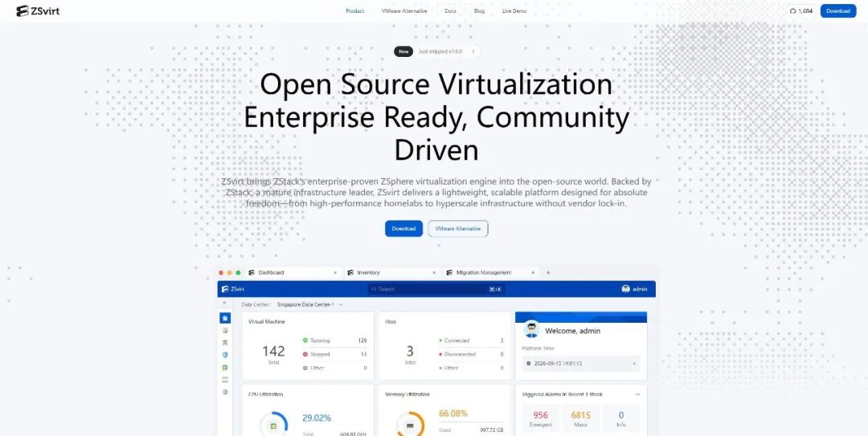Click the 29.02% CPU utilization value
The width and height of the screenshot is (868, 436).
point(317,418)
